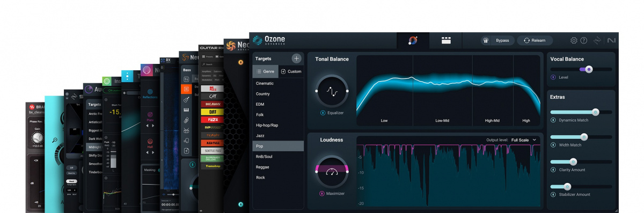Toggle the Equalizer power button
The height and width of the screenshot is (213, 644).
coord(323,113)
